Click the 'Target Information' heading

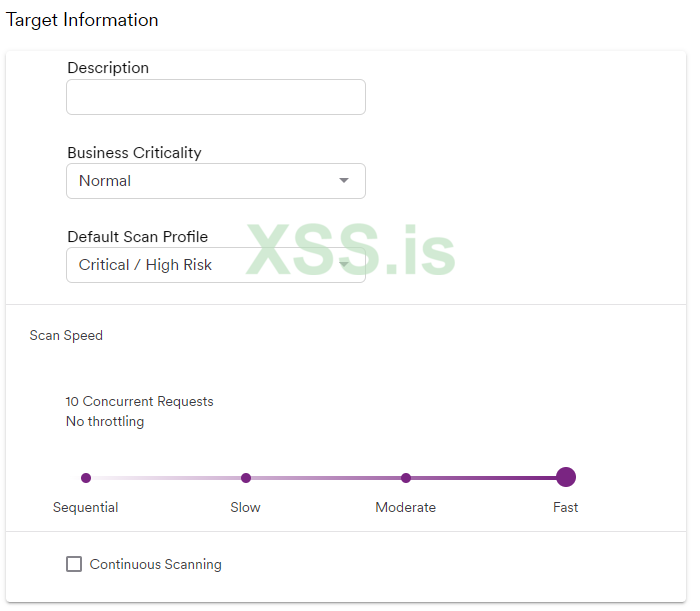click(x=82, y=20)
